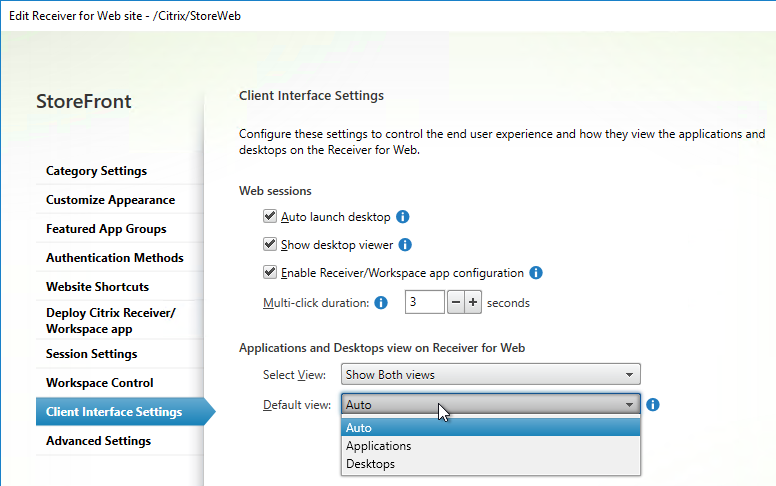Decrease Multi-click duration with minus button
Screen dimensions: 776x486
pyautogui.click(x=456, y=302)
